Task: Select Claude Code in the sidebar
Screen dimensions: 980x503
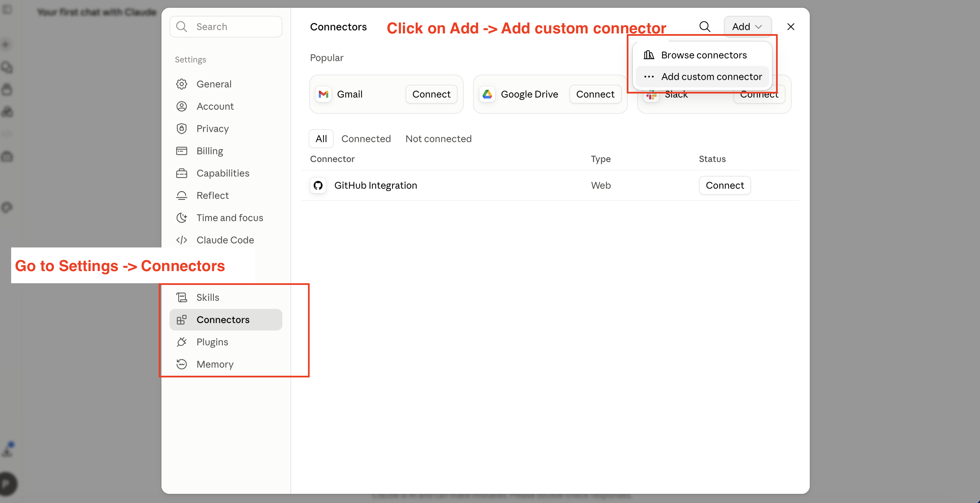Action: pos(226,240)
